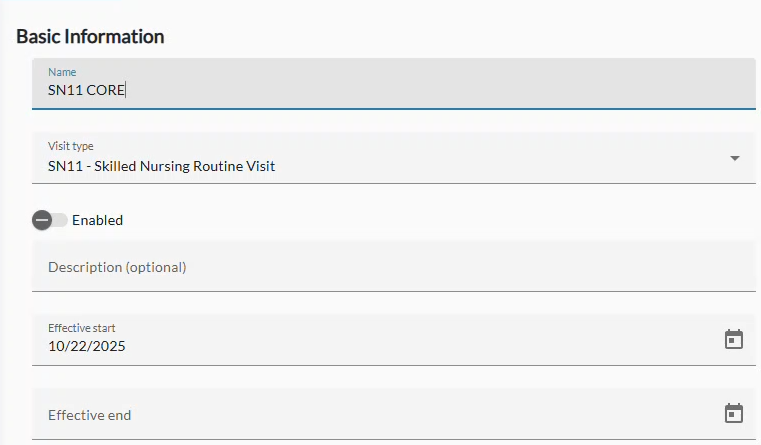The height and width of the screenshot is (445, 761).
Task: Focus the Description (optional) field
Action: 390,267
